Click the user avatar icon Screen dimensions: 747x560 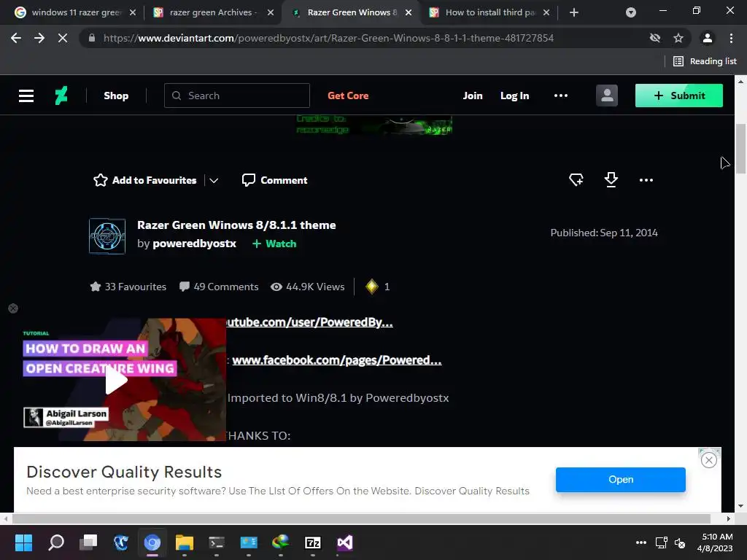pyautogui.click(x=607, y=96)
